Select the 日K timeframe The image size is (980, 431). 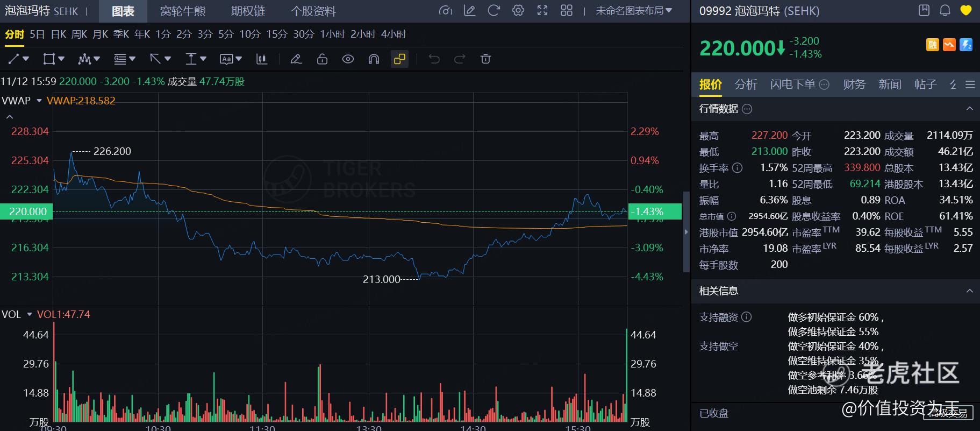(58, 34)
